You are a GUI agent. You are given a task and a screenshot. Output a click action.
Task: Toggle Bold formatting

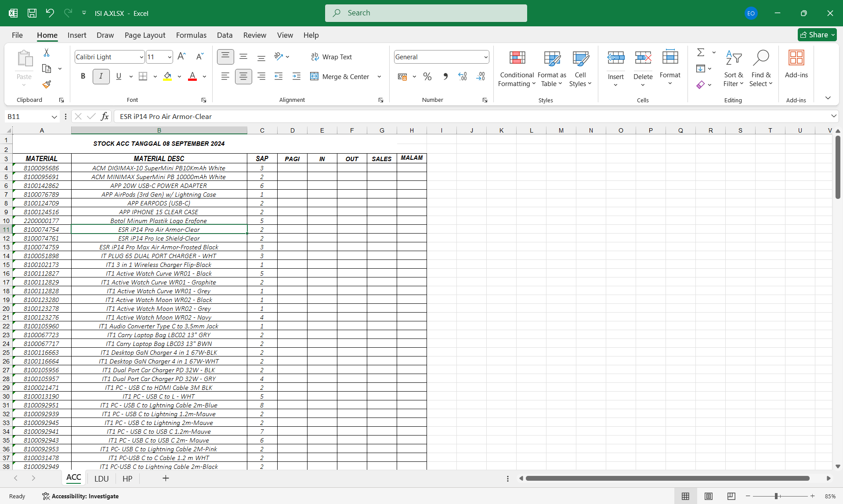click(x=83, y=76)
